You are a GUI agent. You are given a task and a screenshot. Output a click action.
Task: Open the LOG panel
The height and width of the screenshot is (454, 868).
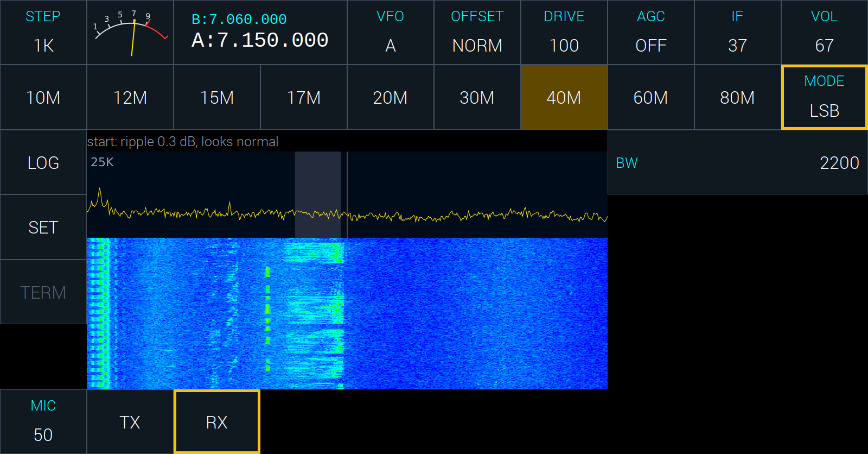(x=43, y=162)
